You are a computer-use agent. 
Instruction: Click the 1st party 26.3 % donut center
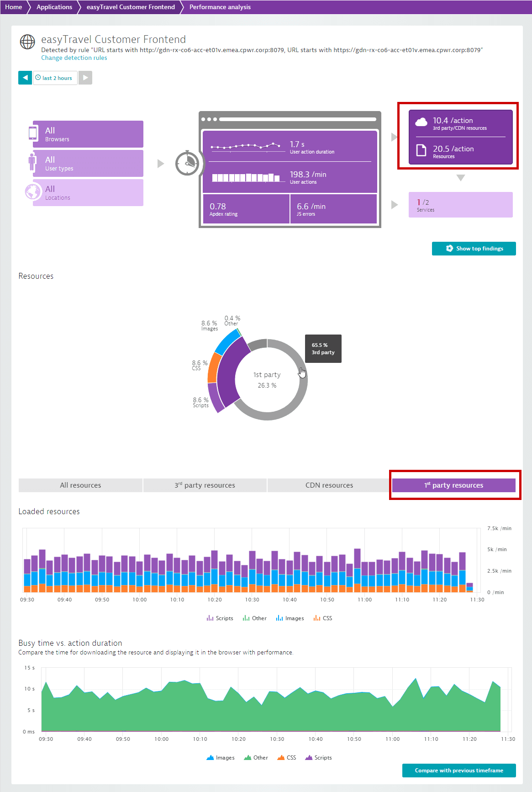pos(267,380)
